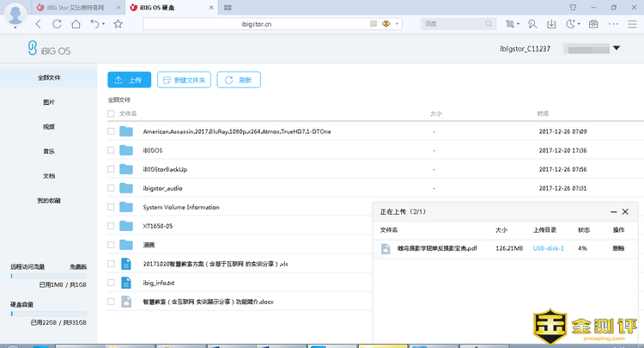Expand the browser history dropdown next to the undo arrow
Screen dimensions: 644x348
(x=104, y=24)
